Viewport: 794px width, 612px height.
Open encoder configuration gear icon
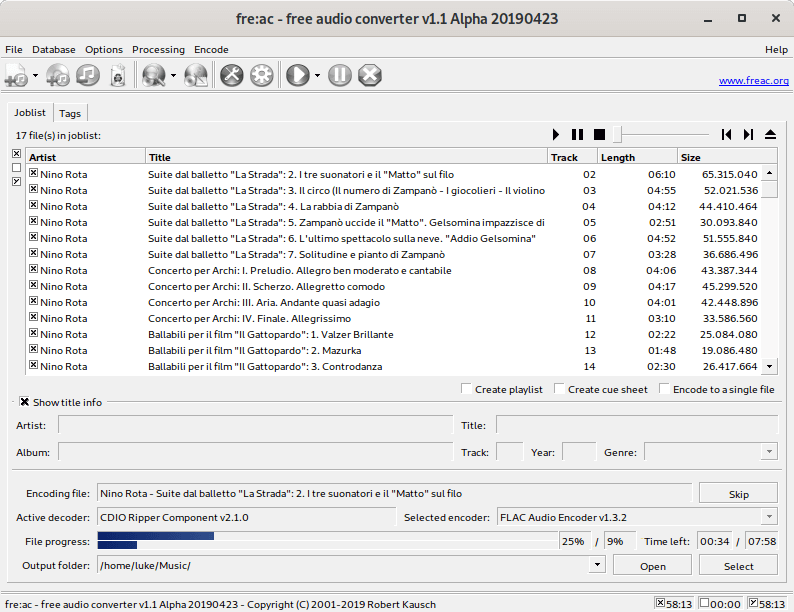262,75
